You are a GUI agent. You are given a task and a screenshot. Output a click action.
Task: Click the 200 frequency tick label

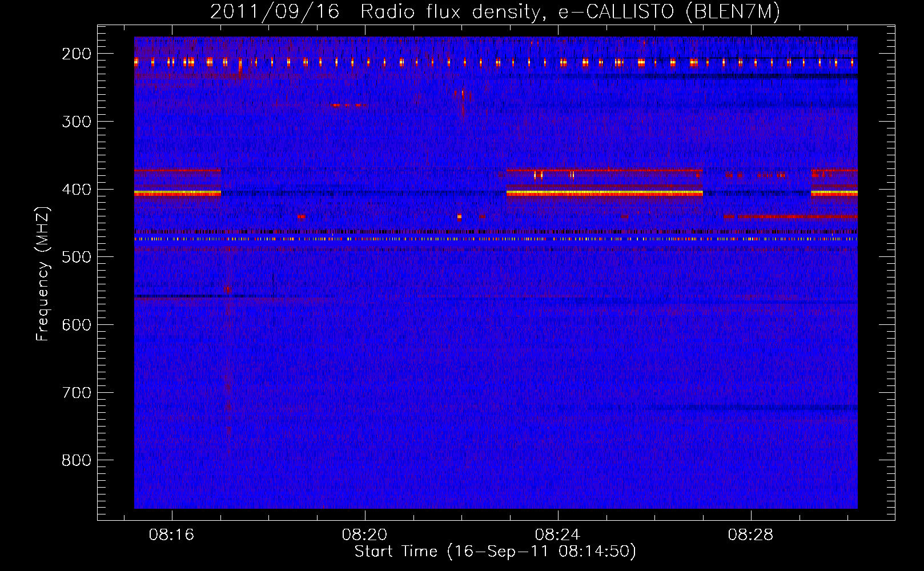[76, 54]
